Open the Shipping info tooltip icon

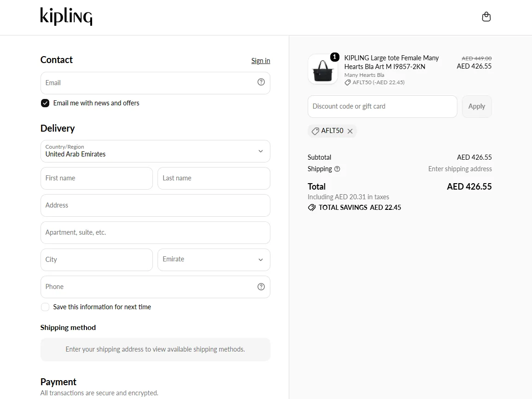point(337,169)
